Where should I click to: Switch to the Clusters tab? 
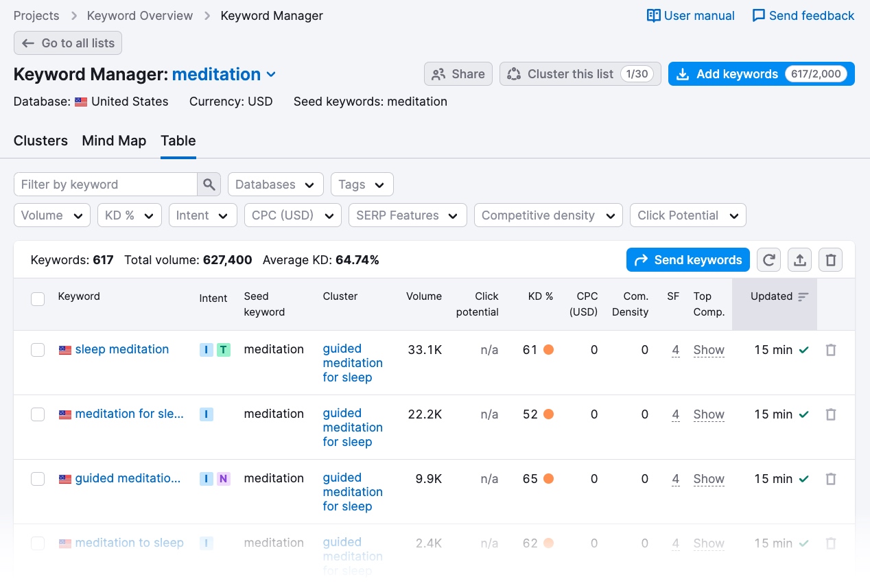40,141
